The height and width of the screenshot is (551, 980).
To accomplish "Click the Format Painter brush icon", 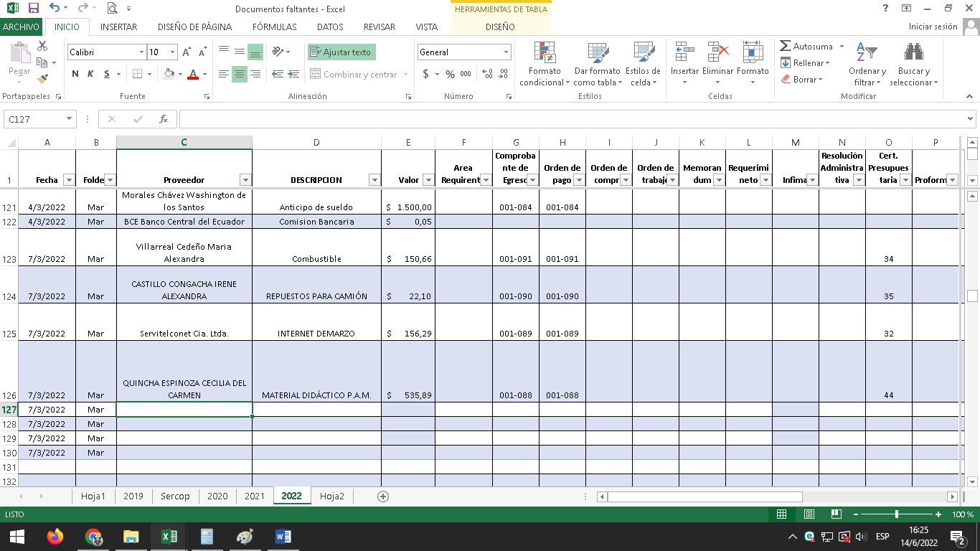I will click(x=42, y=79).
